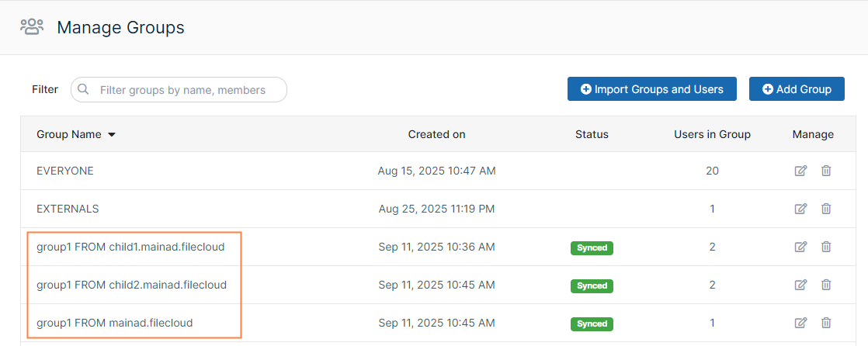Remove group1 FROM mainad.filecloud with trash icon
The height and width of the screenshot is (346, 868).
[826, 323]
